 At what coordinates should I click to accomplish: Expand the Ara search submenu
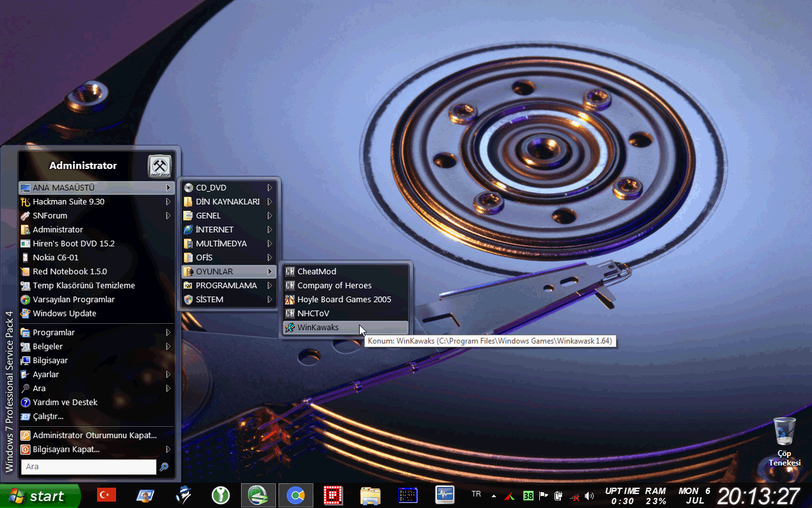point(96,389)
